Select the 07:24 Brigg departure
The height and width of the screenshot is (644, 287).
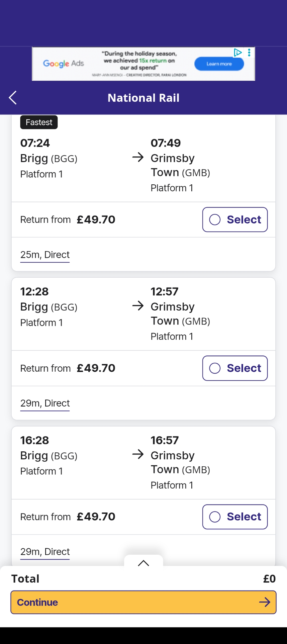(x=235, y=220)
